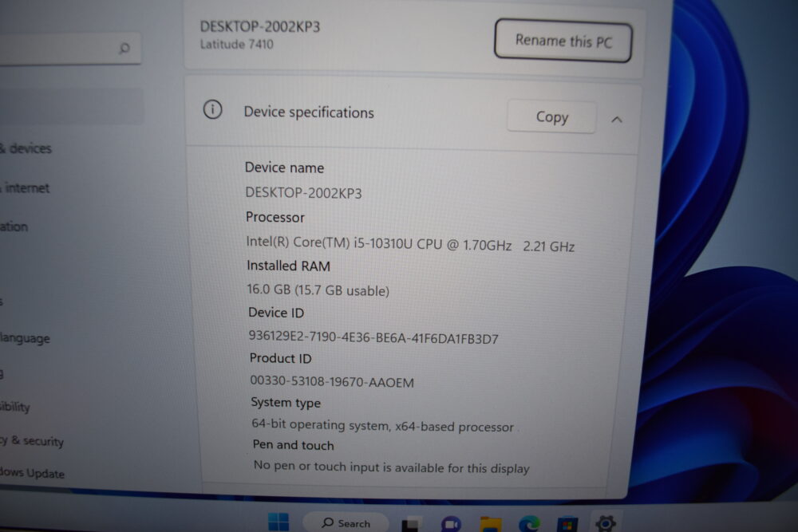This screenshot has width=798, height=532.
Task: Open Privacy & security settings
Action: [33, 441]
